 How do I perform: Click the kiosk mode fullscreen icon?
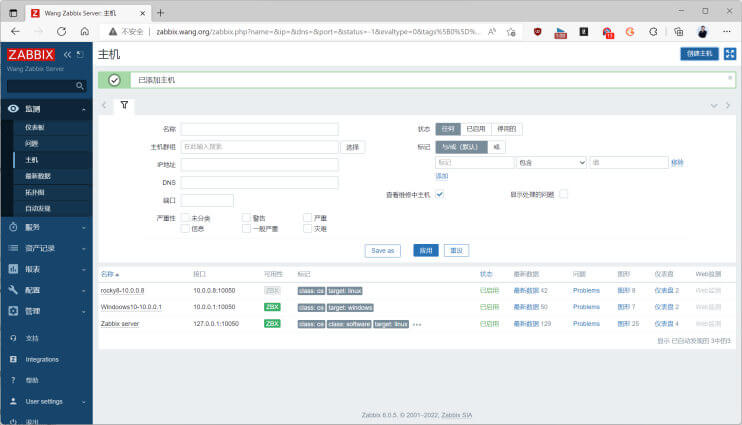[x=730, y=54]
